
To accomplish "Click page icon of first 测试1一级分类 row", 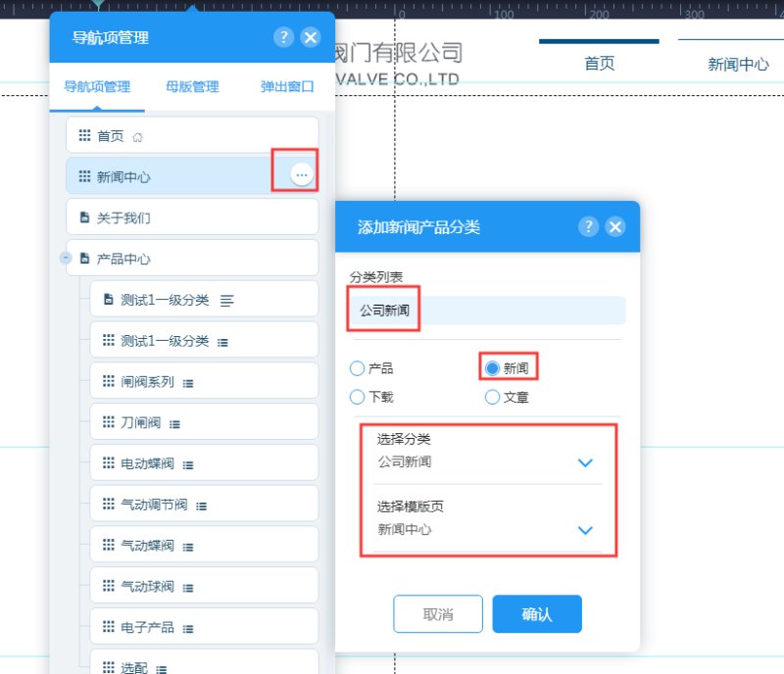I will tap(109, 299).
